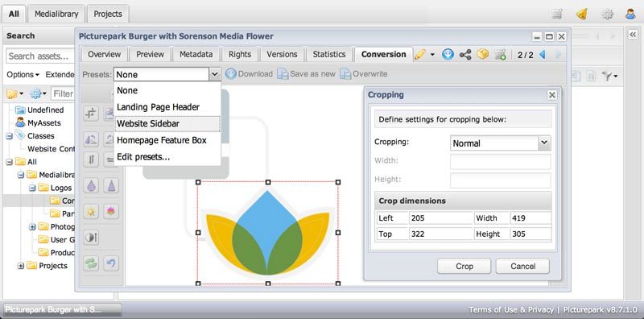Click the Search assets input field
Screen dimensions: 644x319
pos(40,56)
